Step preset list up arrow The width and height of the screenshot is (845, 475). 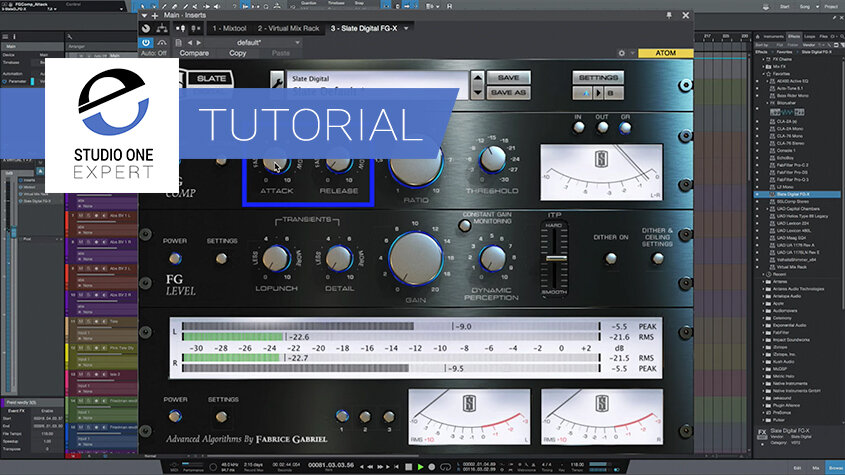(477, 78)
